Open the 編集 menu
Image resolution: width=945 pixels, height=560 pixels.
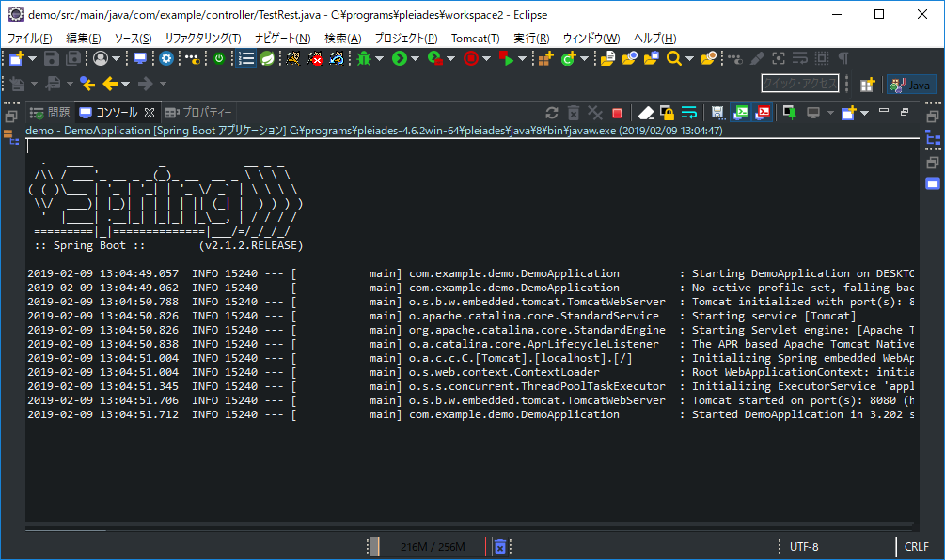pos(83,38)
